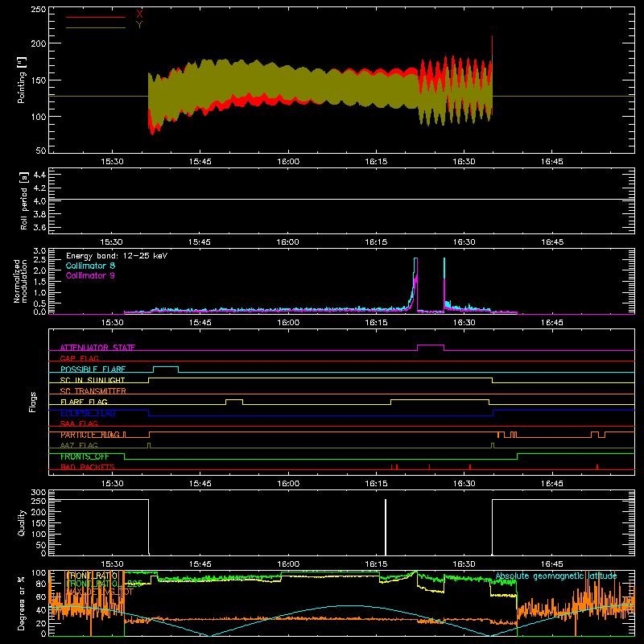Click the '4.0' roll period tick label
Viewport: 644px width, 644px height.
coord(39,201)
